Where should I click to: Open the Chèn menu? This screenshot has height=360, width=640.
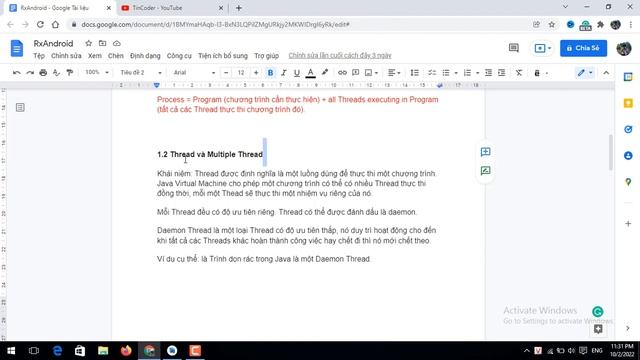click(116, 56)
